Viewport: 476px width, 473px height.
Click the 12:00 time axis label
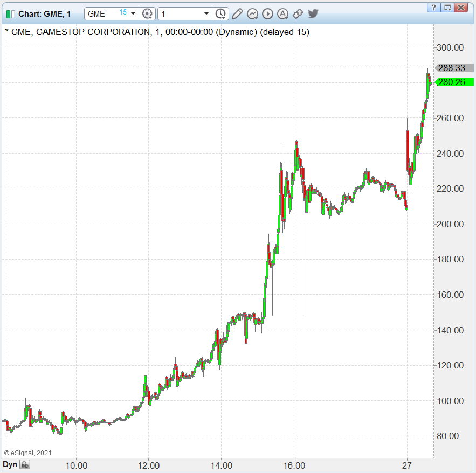coord(149,465)
